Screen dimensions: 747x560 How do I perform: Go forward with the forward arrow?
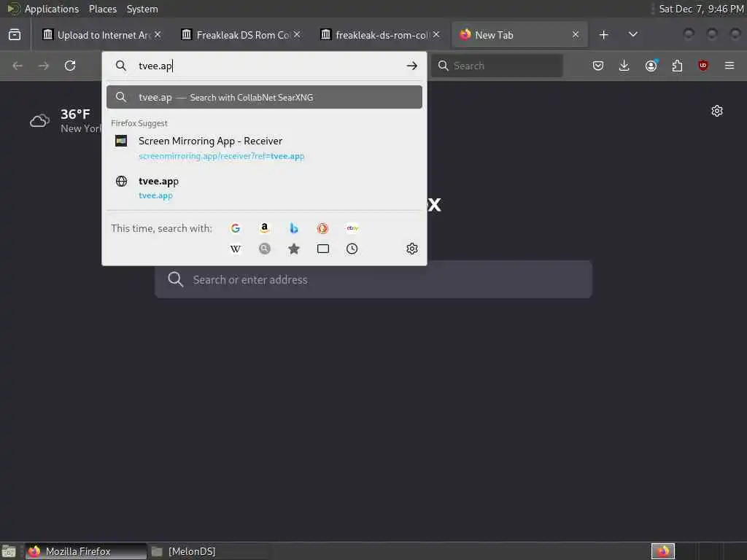tap(43, 66)
